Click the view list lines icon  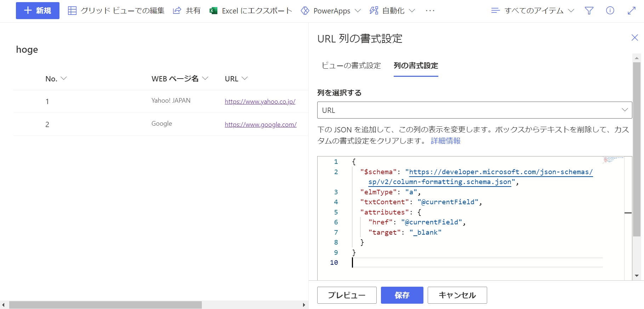pos(495,11)
